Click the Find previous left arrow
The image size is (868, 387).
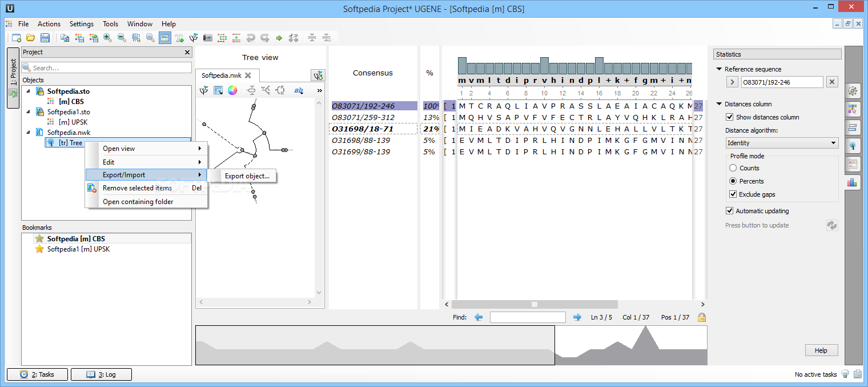click(x=479, y=317)
